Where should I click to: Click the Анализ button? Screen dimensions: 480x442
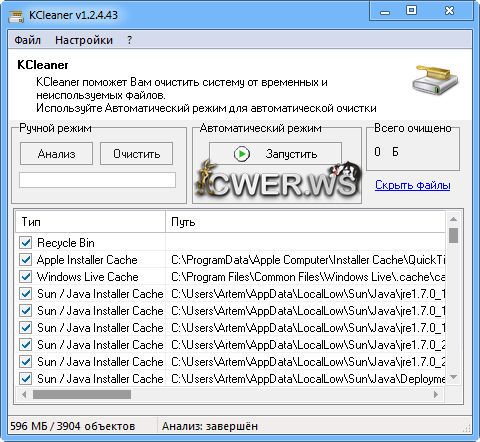point(56,154)
